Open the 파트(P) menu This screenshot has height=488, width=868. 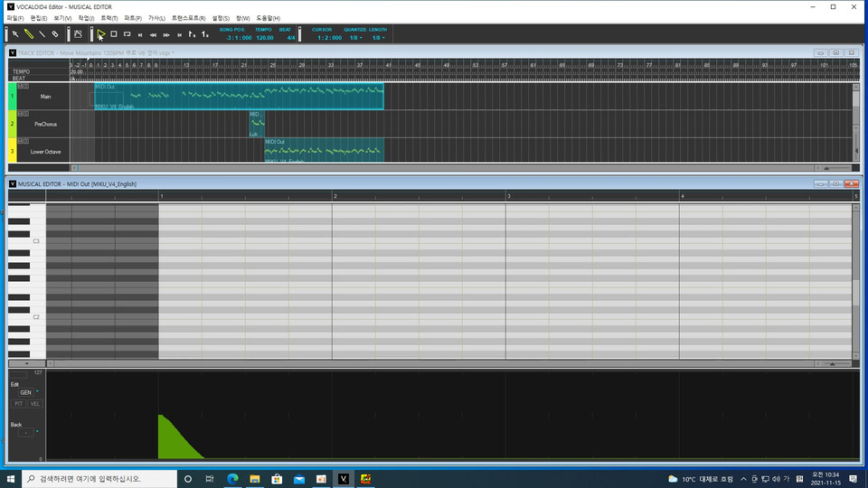(x=133, y=18)
